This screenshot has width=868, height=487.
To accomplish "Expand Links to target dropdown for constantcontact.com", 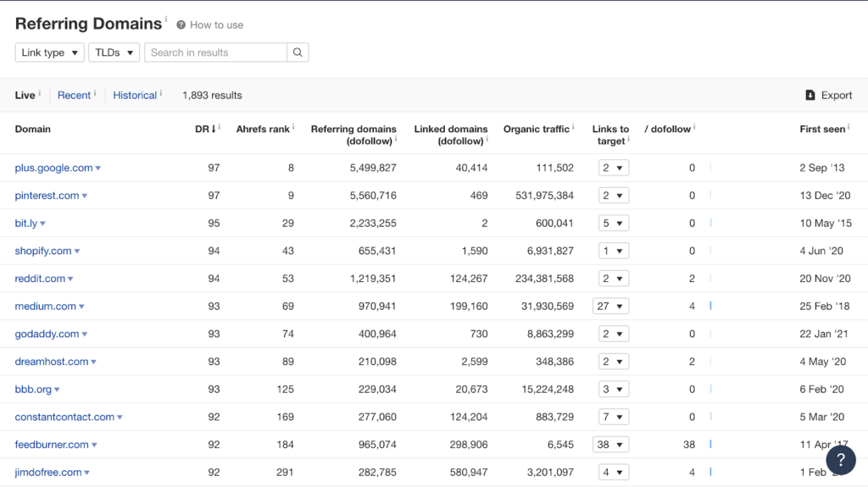I will (x=614, y=417).
